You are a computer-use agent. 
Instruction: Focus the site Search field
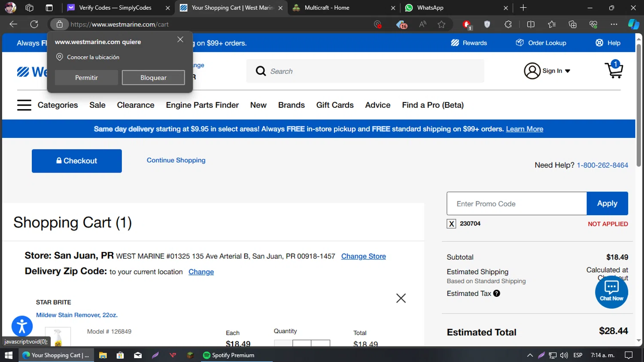[x=365, y=71]
